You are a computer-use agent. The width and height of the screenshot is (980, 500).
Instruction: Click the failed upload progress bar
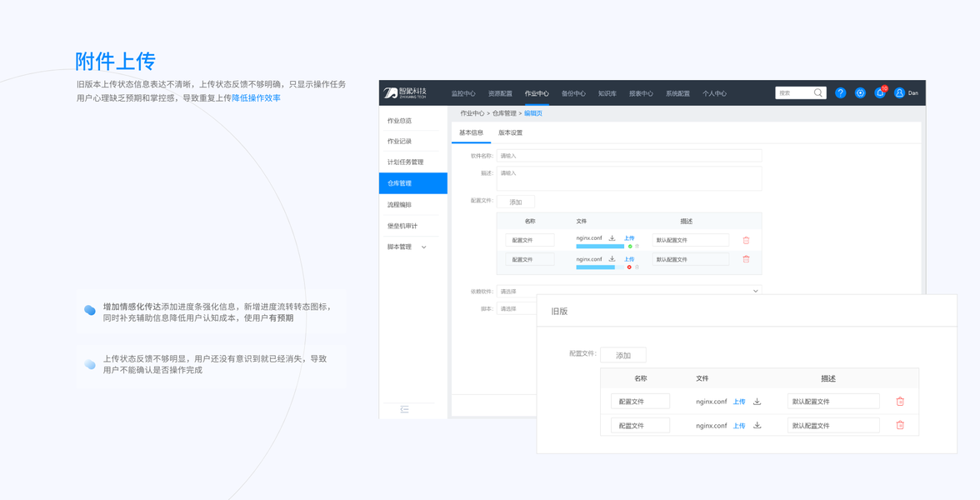click(600, 267)
